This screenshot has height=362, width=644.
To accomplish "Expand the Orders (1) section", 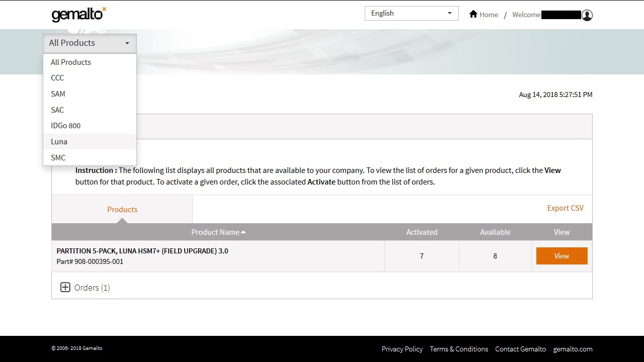I will click(x=92, y=288).
